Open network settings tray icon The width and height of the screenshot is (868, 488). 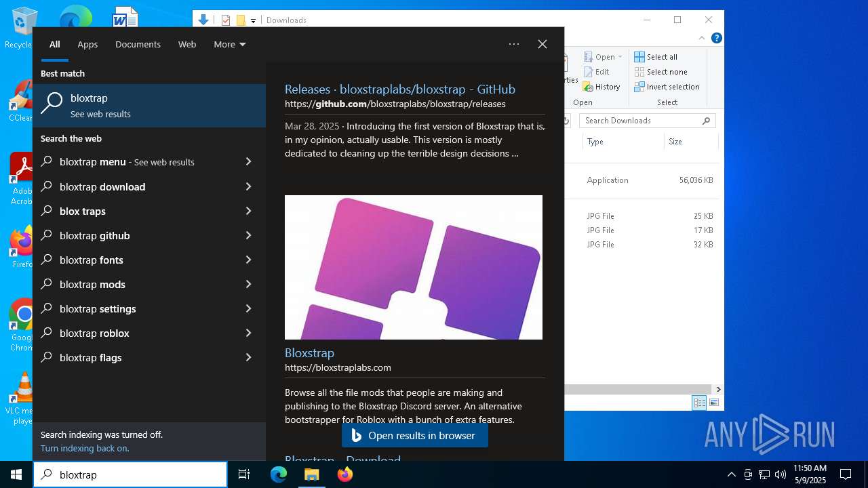click(764, 474)
